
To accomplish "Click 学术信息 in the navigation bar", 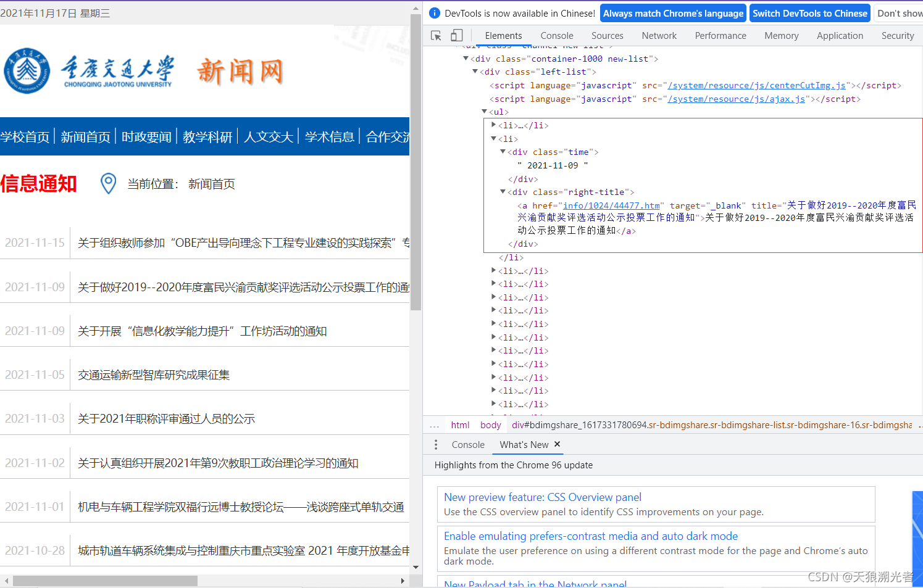I will [330, 136].
